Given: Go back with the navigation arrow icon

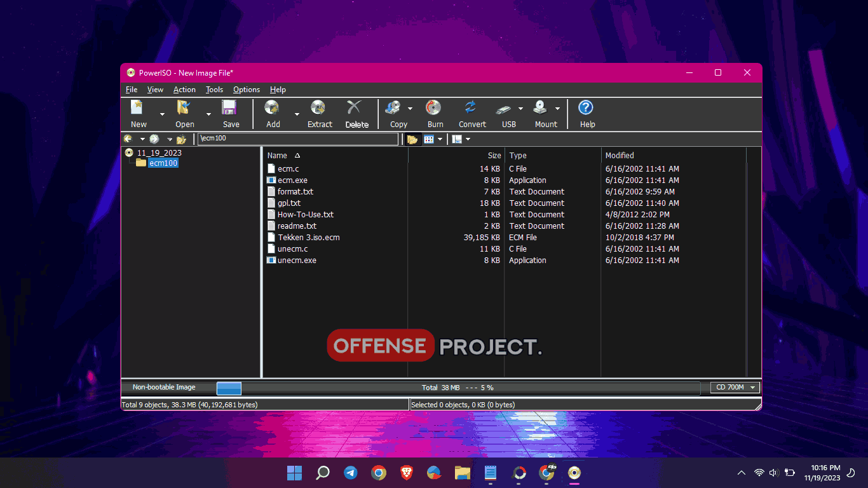Looking at the screenshot, I should [x=128, y=139].
